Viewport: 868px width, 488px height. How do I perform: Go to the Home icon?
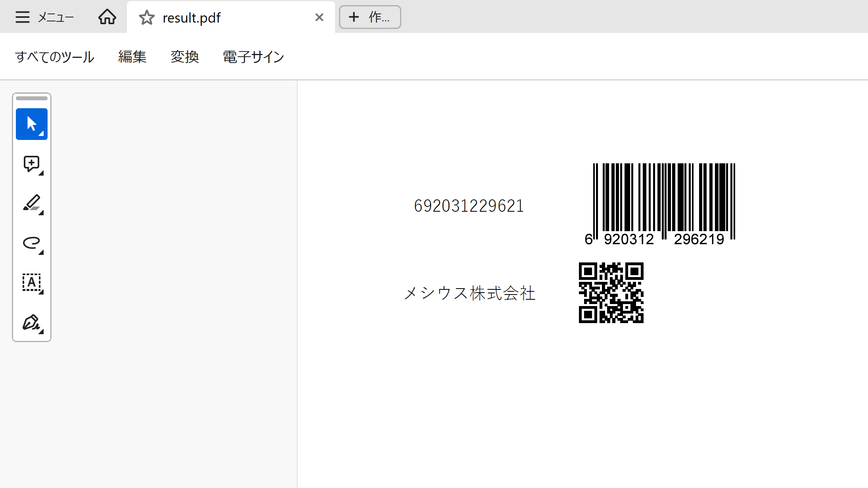coord(107,17)
